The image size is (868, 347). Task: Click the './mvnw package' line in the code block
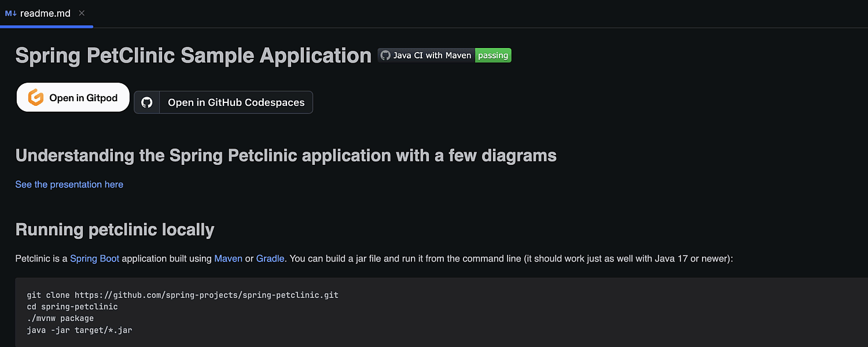(60, 318)
